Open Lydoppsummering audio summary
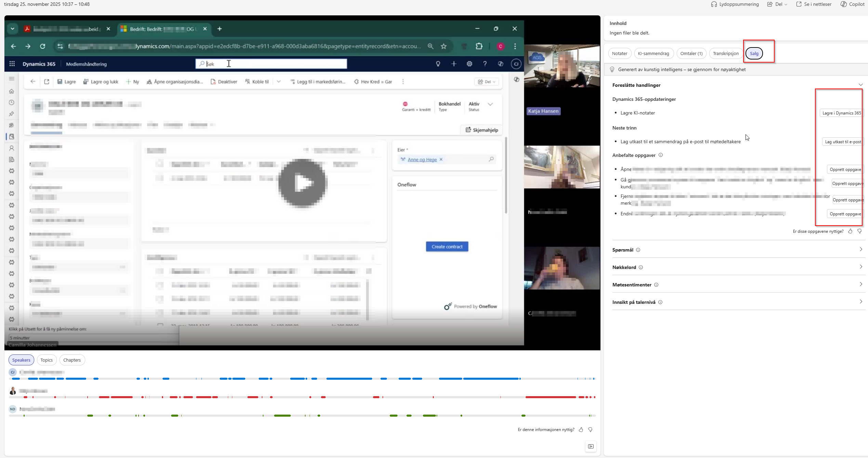Image resolution: width=868 pixels, height=458 pixels. pyautogui.click(x=735, y=4)
